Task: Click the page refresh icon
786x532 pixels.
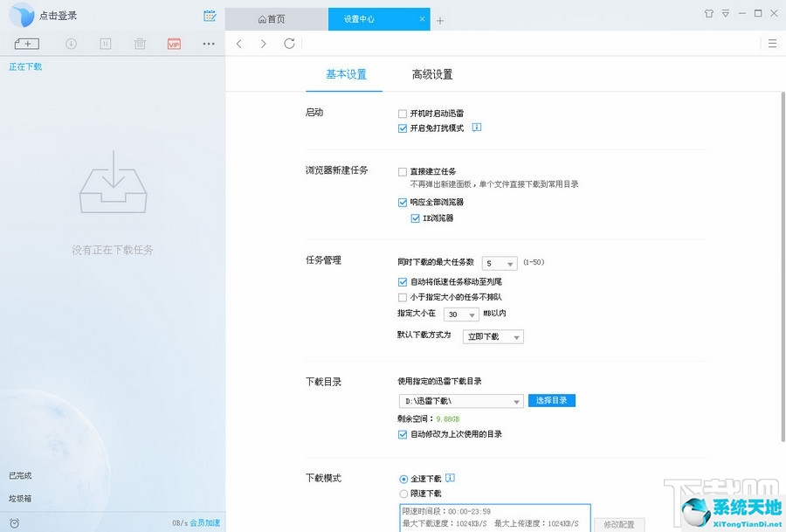Action: click(289, 44)
